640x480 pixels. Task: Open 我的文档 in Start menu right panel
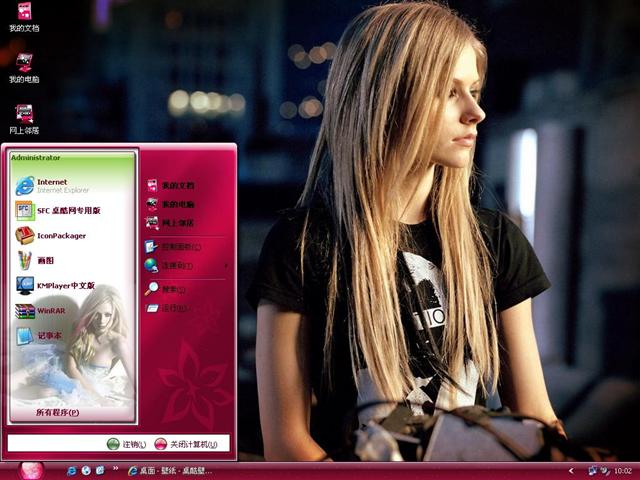pyautogui.click(x=171, y=185)
